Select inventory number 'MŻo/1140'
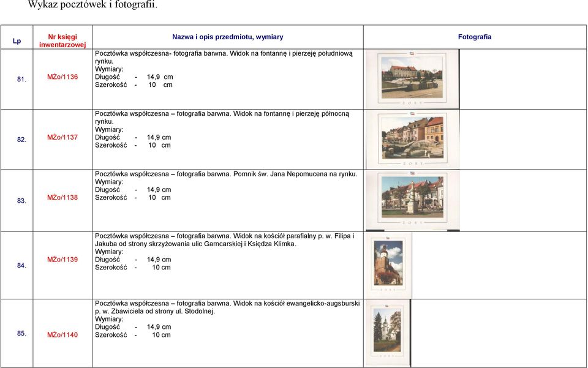Screen dimensions: 588x368 (x=62, y=335)
